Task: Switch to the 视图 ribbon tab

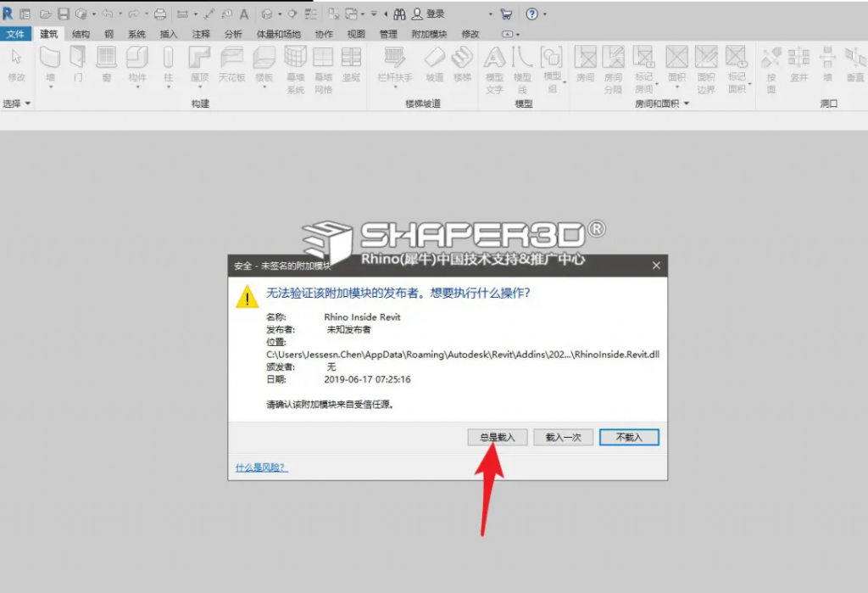Action: coord(356,34)
